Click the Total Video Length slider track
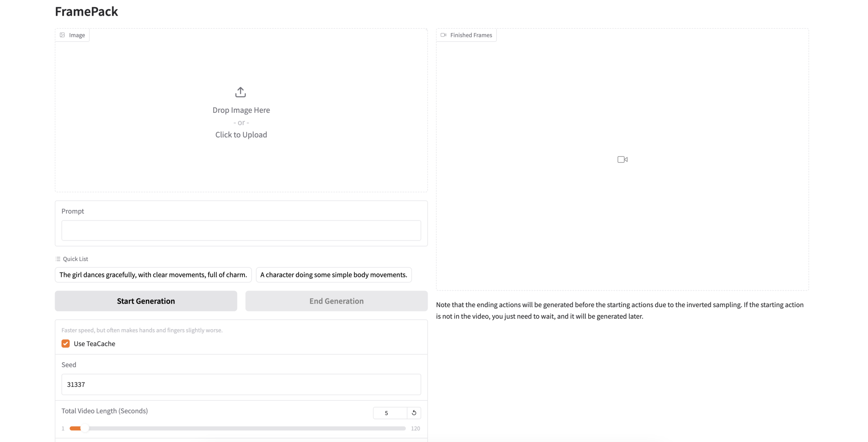This screenshot has width=868, height=442. 246,428
